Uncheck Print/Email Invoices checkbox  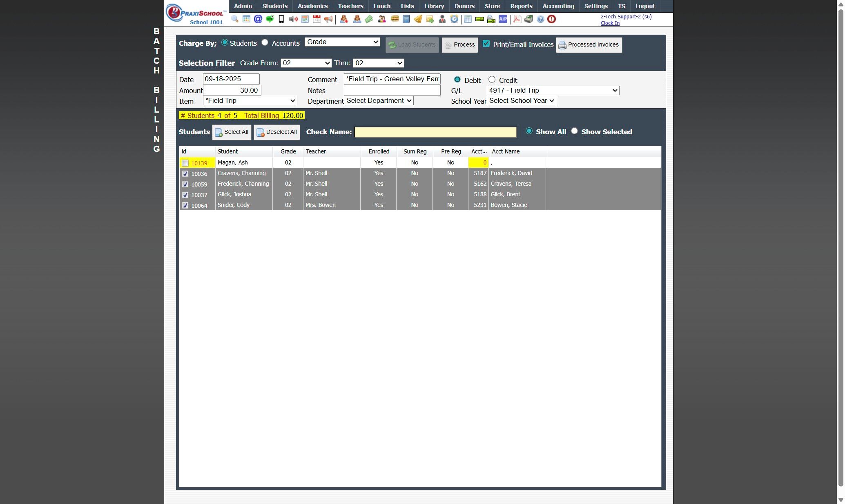coord(486,44)
